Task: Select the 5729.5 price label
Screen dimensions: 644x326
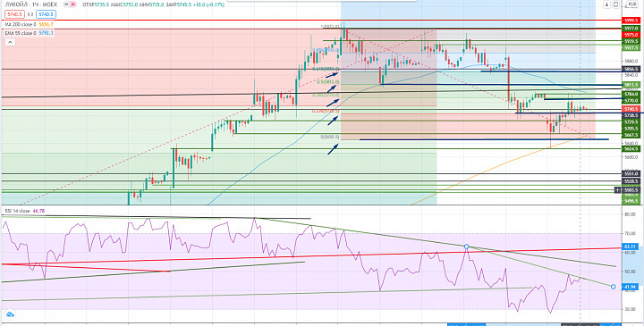Action: pyautogui.click(x=631, y=122)
